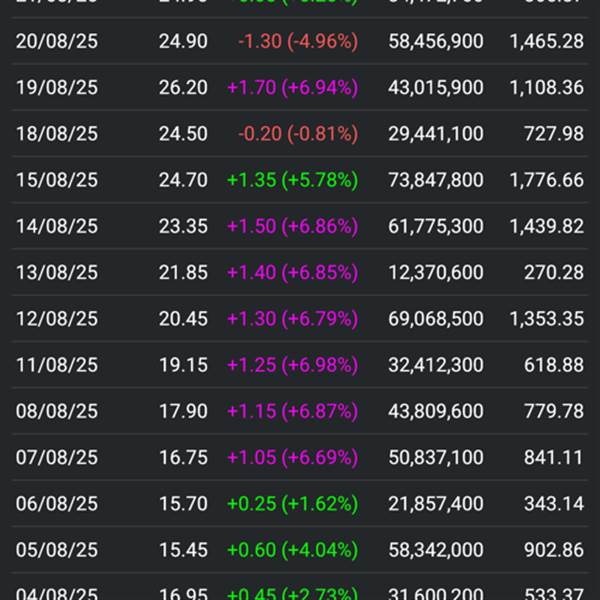Select magenta change +1.70 (+6.94%)

(292, 87)
